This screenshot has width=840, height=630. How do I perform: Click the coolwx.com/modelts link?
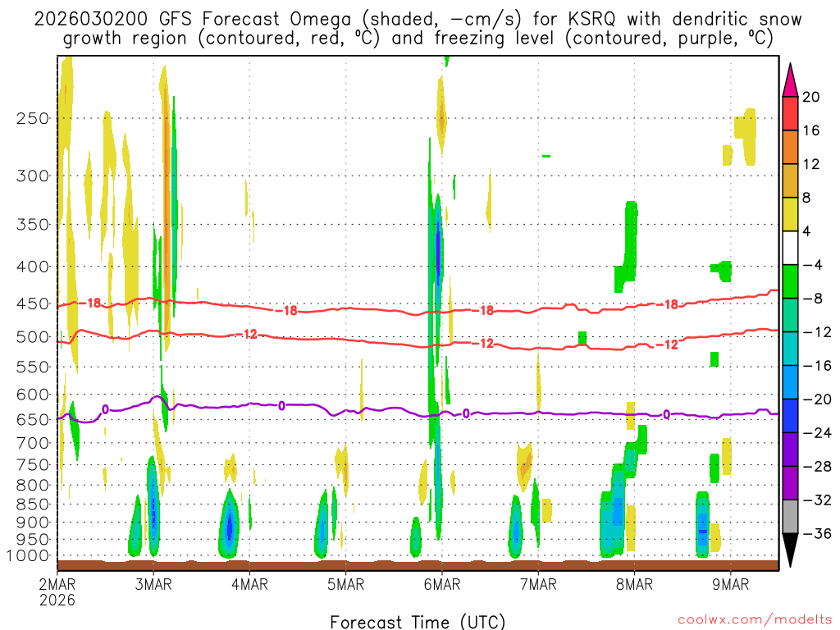pyautogui.click(x=753, y=619)
